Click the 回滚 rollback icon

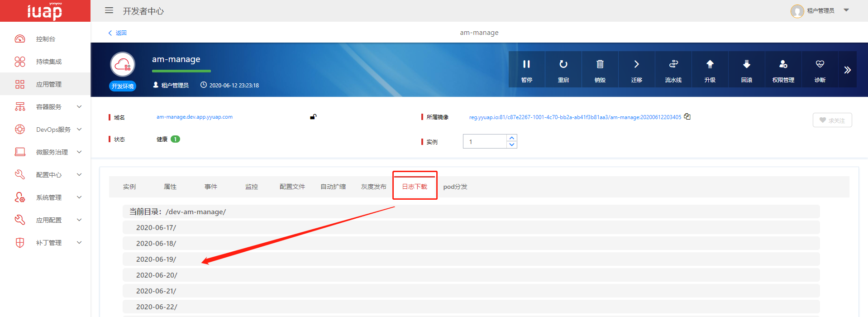coord(746,64)
